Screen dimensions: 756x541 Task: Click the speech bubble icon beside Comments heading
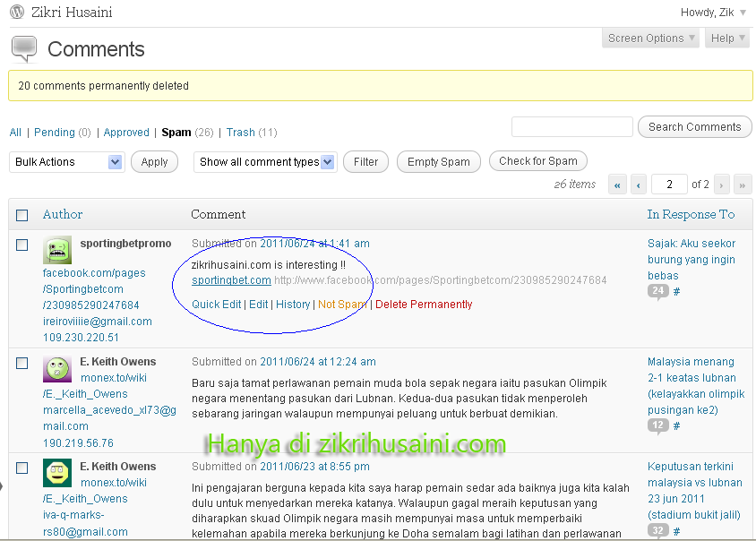pos(25,43)
